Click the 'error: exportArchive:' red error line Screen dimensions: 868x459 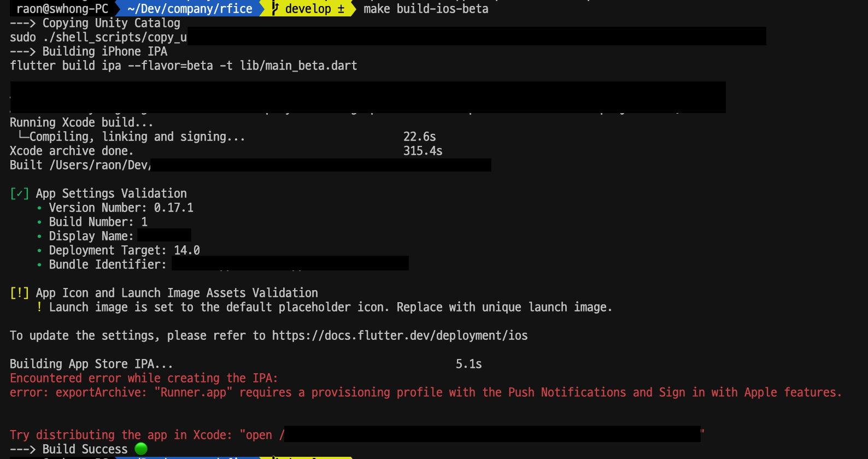click(x=426, y=392)
